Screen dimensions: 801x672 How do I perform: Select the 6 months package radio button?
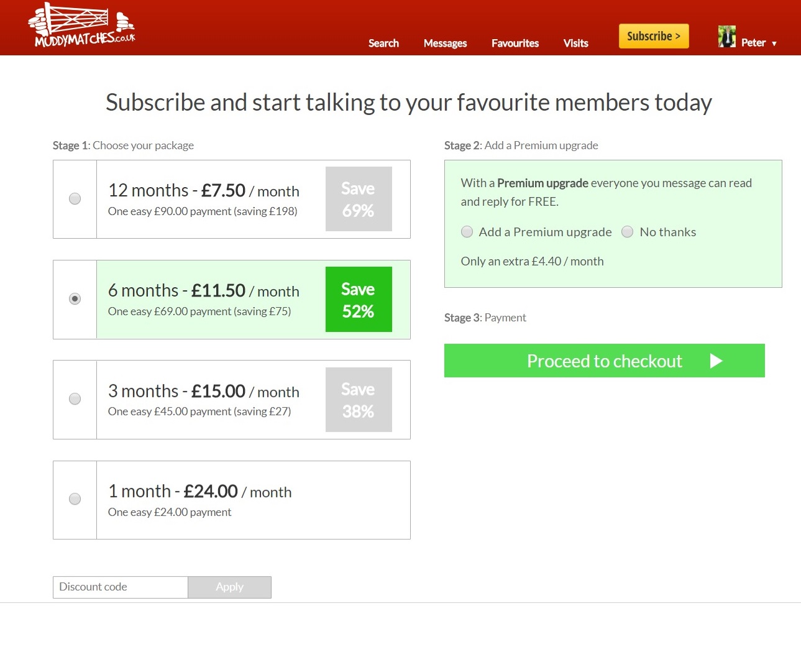coord(75,299)
